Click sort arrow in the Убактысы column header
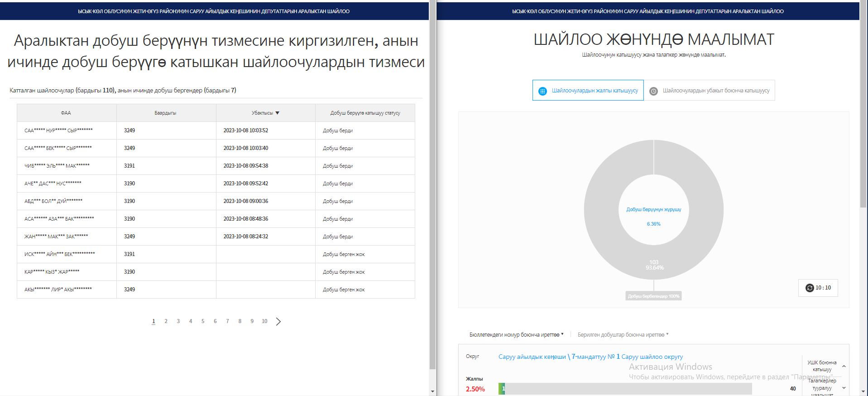The height and width of the screenshot is (396, 868). (x=278, y=113)
